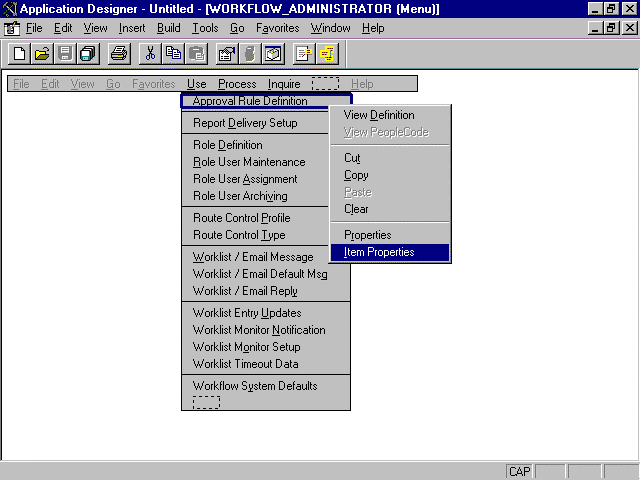This screenshot has width=640, height=480.
Task: Click the Build Project toolbar icon
Action: point(250,53)
